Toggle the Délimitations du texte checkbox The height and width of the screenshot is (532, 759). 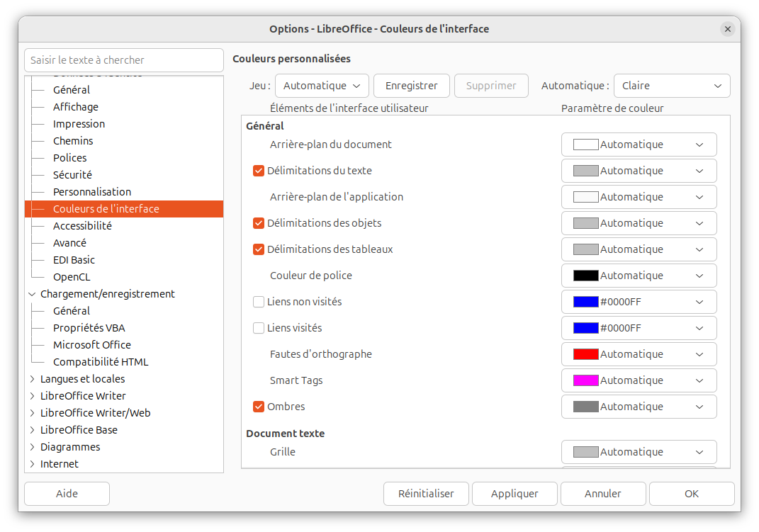point(259,171)
